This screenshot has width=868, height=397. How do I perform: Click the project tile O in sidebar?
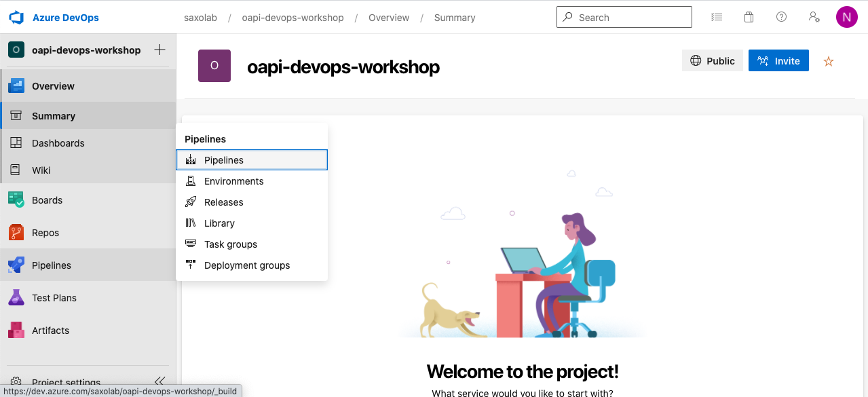tap(16, 50)
